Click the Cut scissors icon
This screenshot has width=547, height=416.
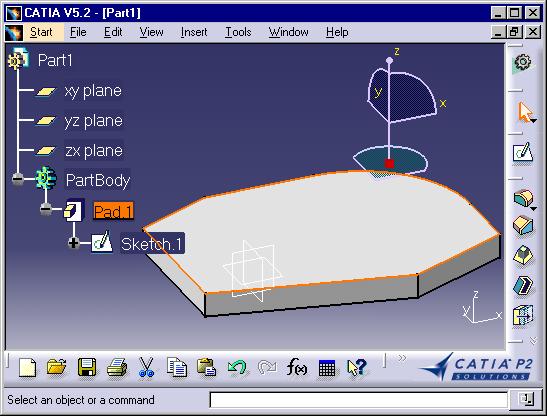pyautogui.click(x=146, y=367)
